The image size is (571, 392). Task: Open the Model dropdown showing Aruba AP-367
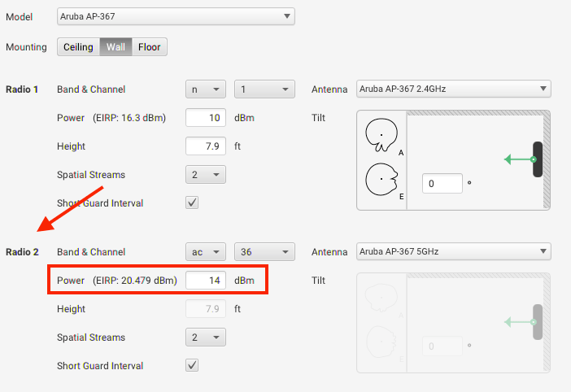176,16
